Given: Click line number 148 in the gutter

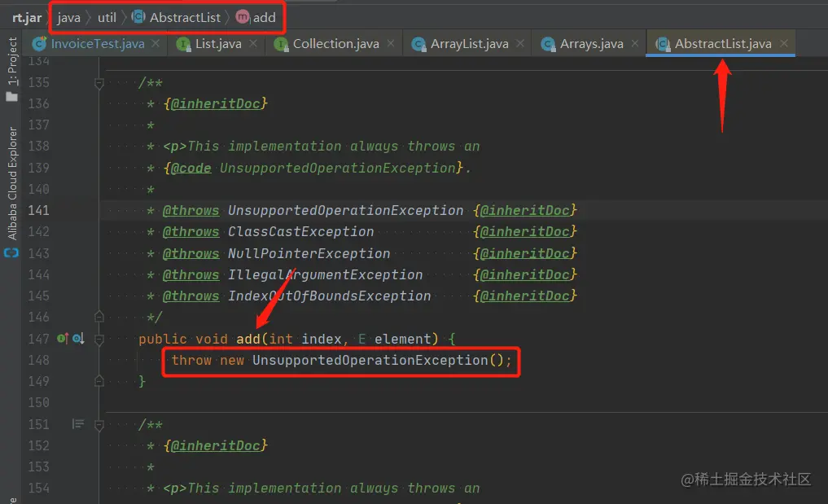Looking at the screenshot, I should point(38,361).
